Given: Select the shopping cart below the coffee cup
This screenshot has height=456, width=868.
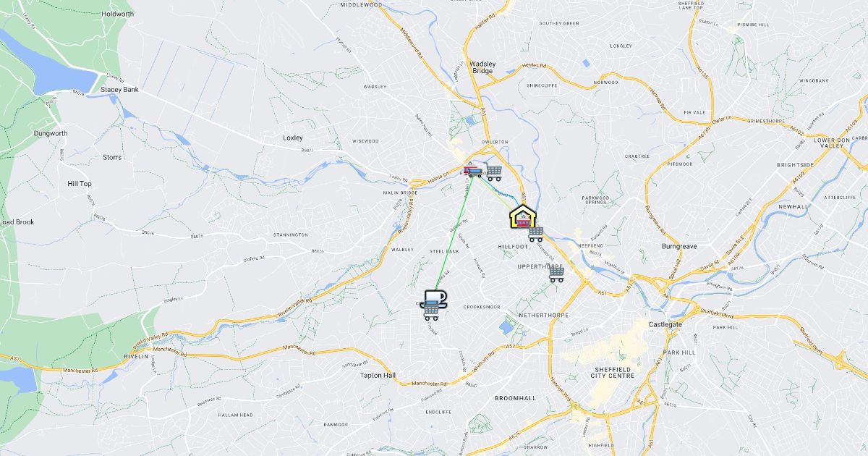Looking at the screenshot, I should click(x=431, y=311).
